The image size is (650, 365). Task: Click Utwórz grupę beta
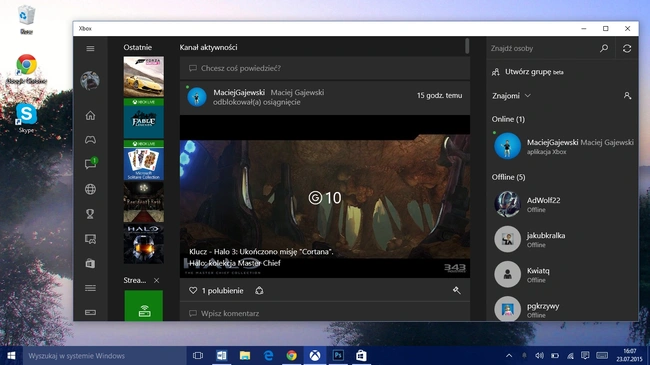pos(527,72)
